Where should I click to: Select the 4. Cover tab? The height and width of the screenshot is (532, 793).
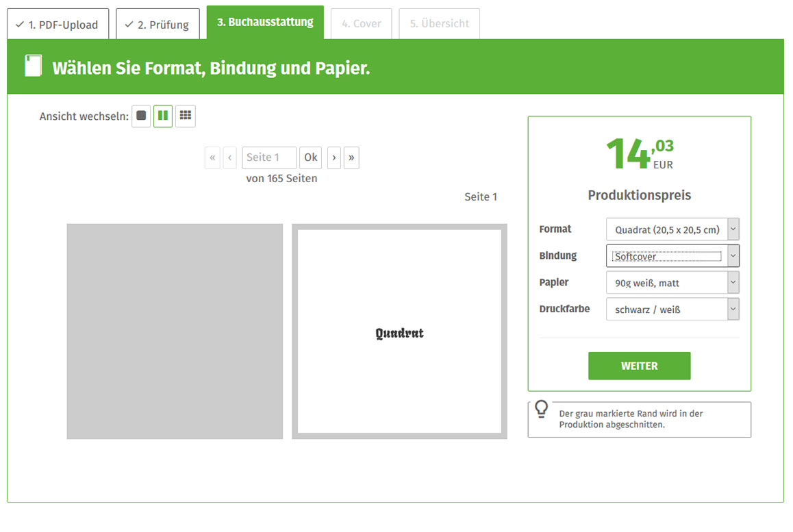tap(362, 24)
